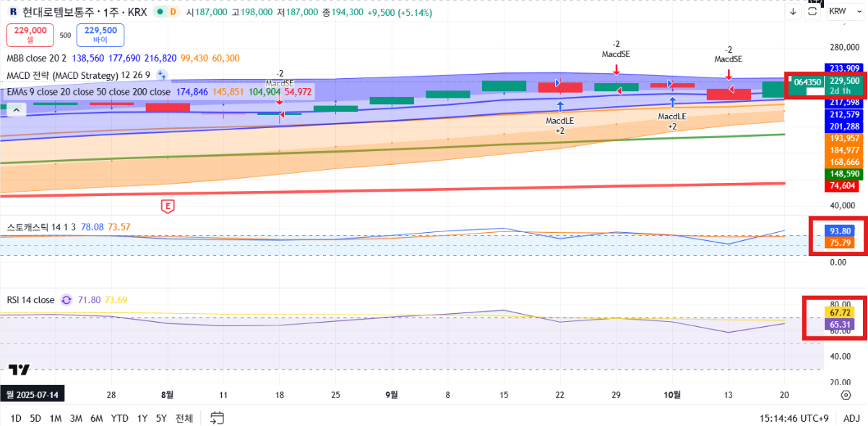Collapse the indicator legend with the chevron
This screenshot has height=426, width=868.
pos(16,109)
